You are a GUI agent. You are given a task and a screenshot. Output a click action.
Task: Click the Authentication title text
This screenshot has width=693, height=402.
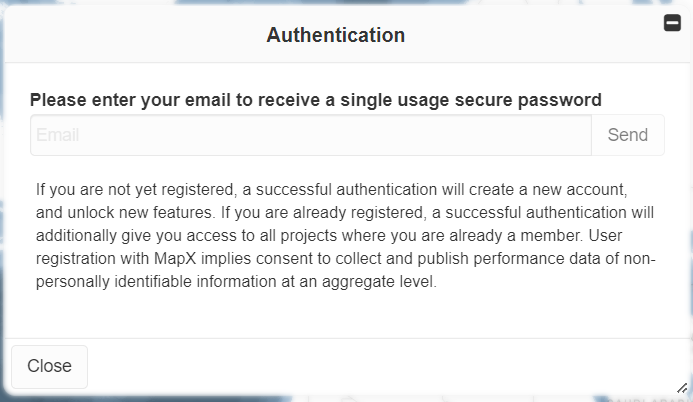[336, 35]
